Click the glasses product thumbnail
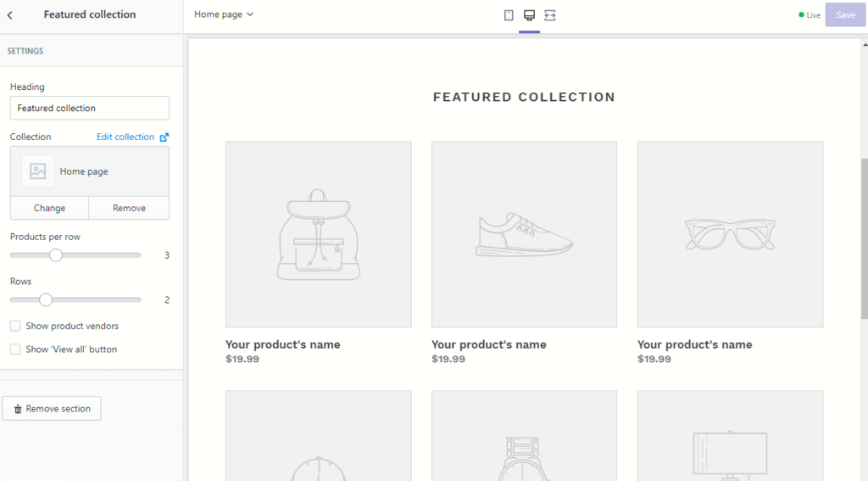This screenshot has height=481, width=868. [730, 234]
